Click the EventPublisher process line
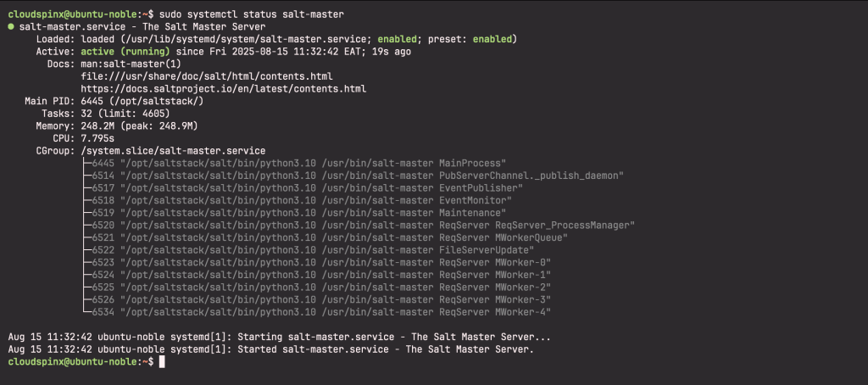This screenshot has height=385, width=868. pyautogui.click(x=303, y=187)
